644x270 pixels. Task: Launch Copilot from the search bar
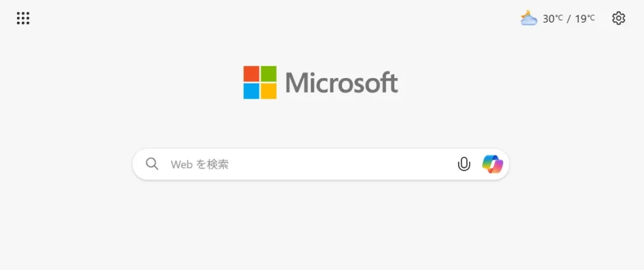pos(492,164)
